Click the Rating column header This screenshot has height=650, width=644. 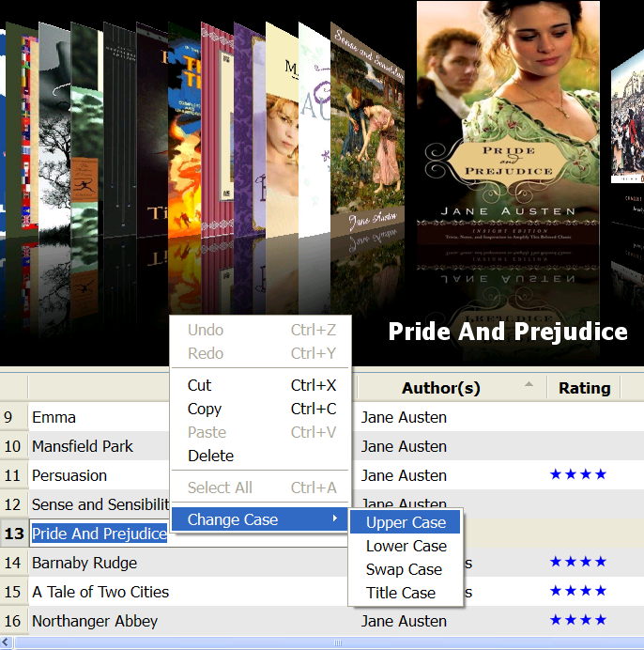click(584, 388)
